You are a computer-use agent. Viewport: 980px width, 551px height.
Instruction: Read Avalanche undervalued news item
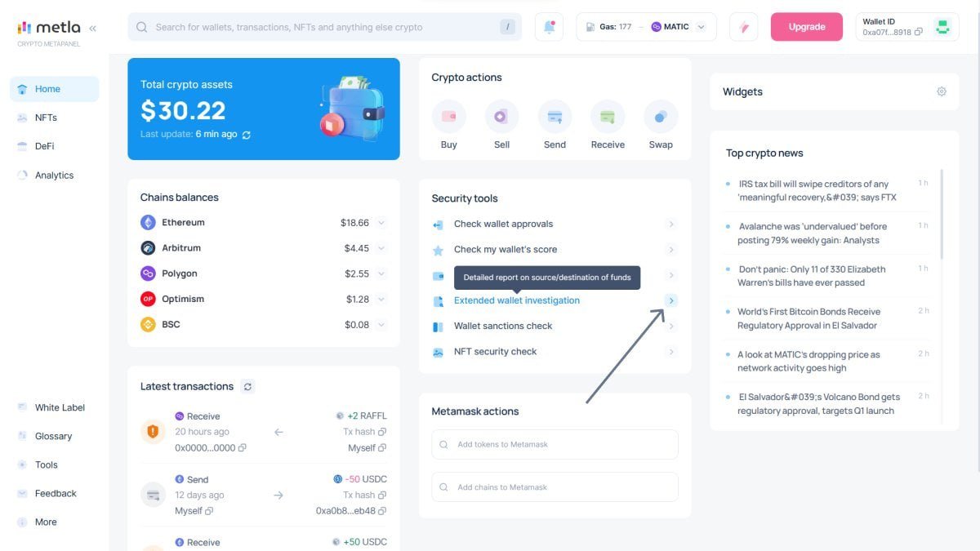(813, 233)
